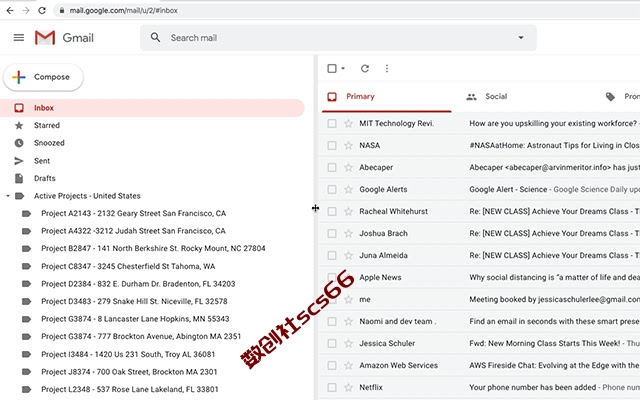The image size is (640, 400).
Task: Go back with the browser back arrow
Action: [10, 10]
